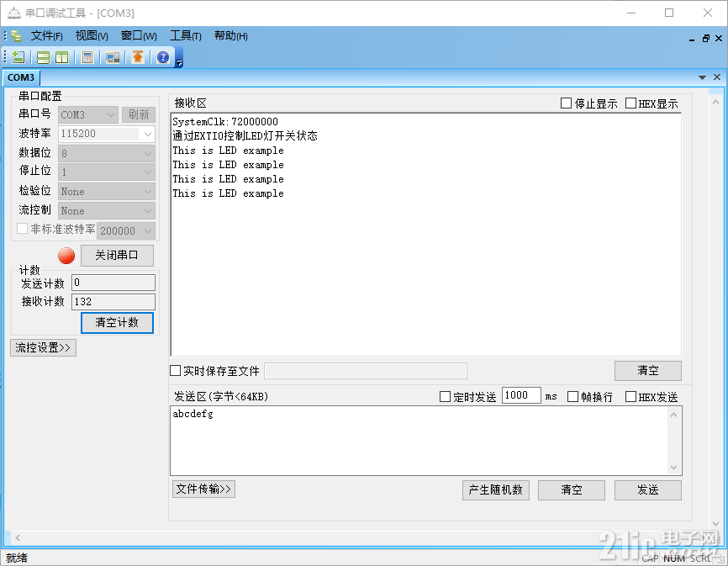The height and width of the screenshot is (566, 728).
Task: Click the send text area containing abcdefg
Action: 419,440
